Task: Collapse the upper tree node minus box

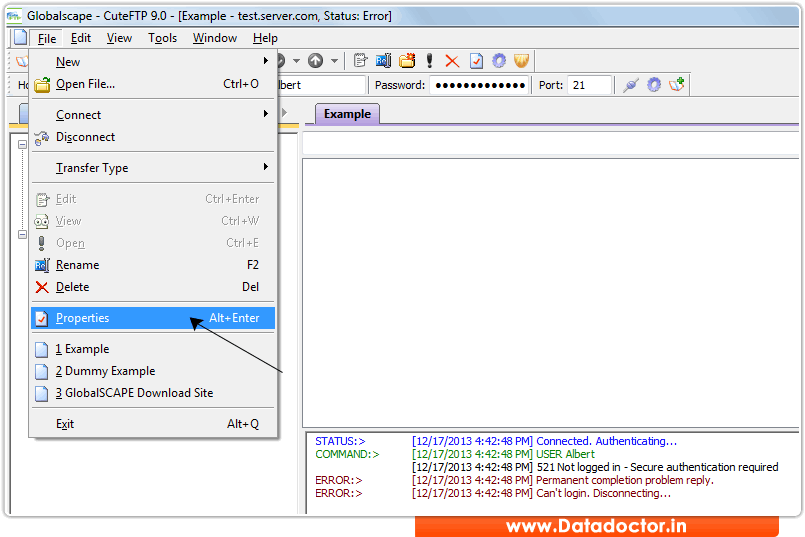Action: click(x=22, y=144)
